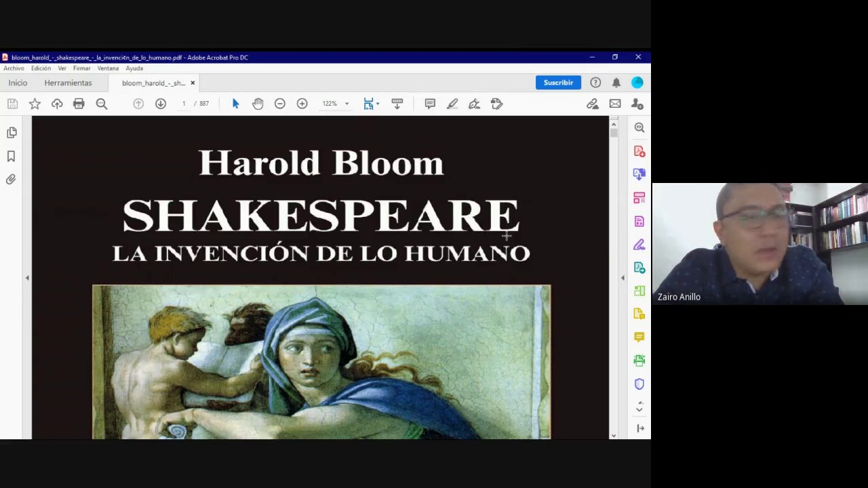Open bookmarks panel
Viewport: 868px width, 488px height.
(x=12, y=157)
